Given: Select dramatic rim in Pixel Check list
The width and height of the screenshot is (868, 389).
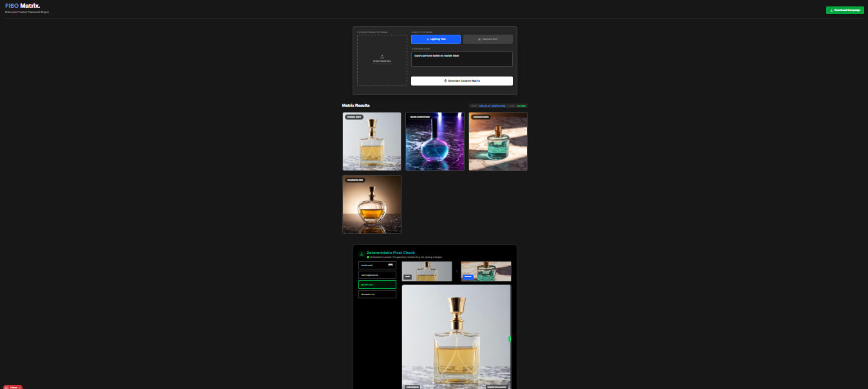Looking at the screenshot, I should click(x=377, y=294).
